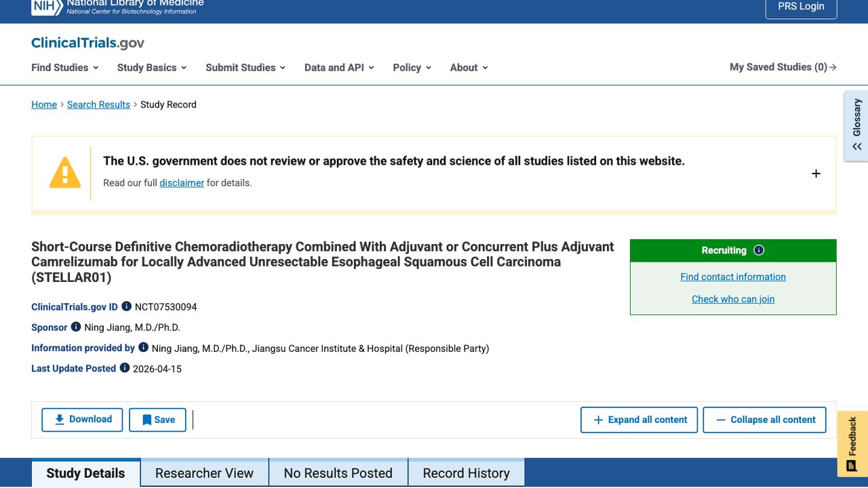
Task: Expand the disclaimer banner with plus icon
Action: (816, 174)
